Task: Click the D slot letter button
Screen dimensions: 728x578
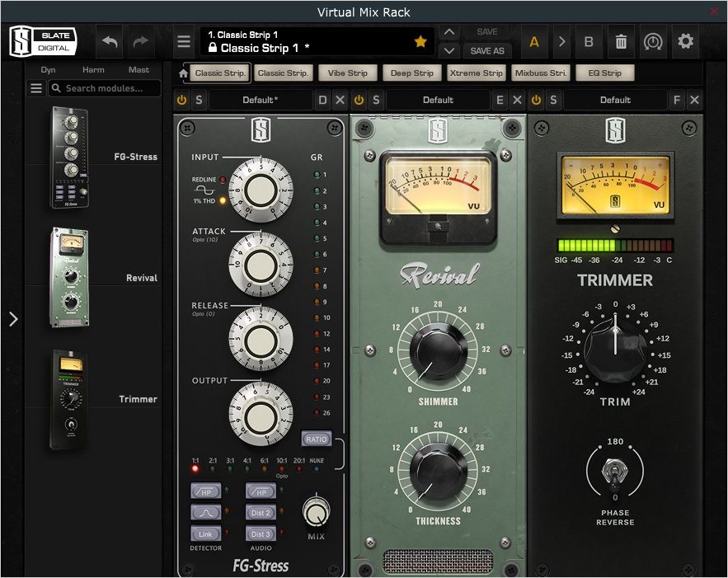Action: point(322,100)
